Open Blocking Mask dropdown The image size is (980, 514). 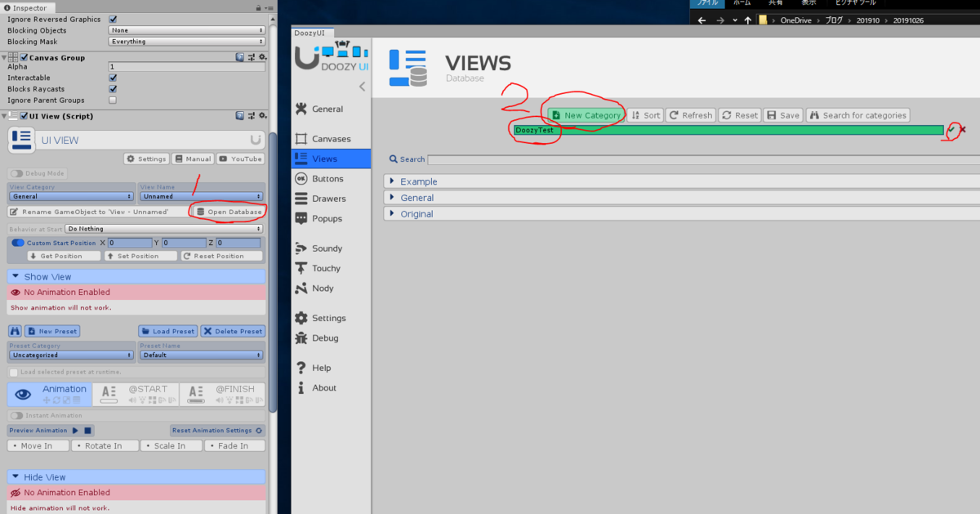[x=187, y=42]
